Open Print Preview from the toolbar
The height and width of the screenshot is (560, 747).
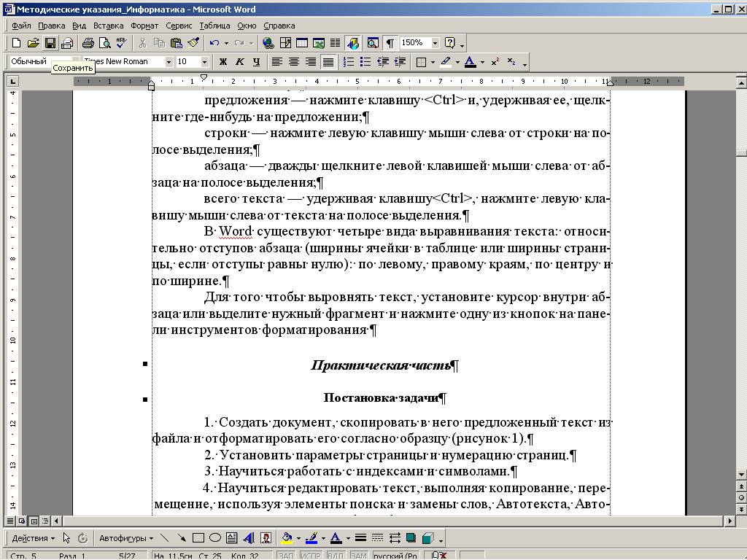[105, 43]
